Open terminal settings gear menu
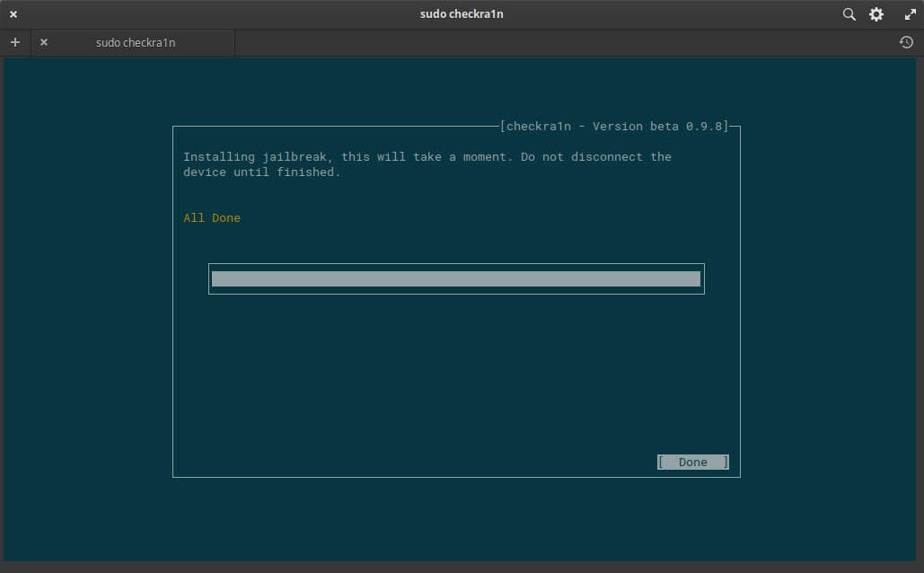This screenshot has width=924, height=573. coord(876,14)
